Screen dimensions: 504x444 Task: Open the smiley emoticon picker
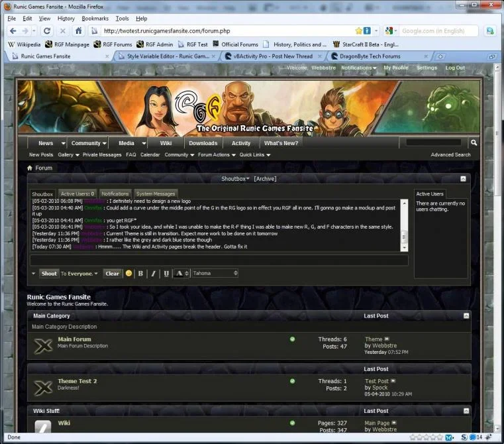tap(128, 274)
